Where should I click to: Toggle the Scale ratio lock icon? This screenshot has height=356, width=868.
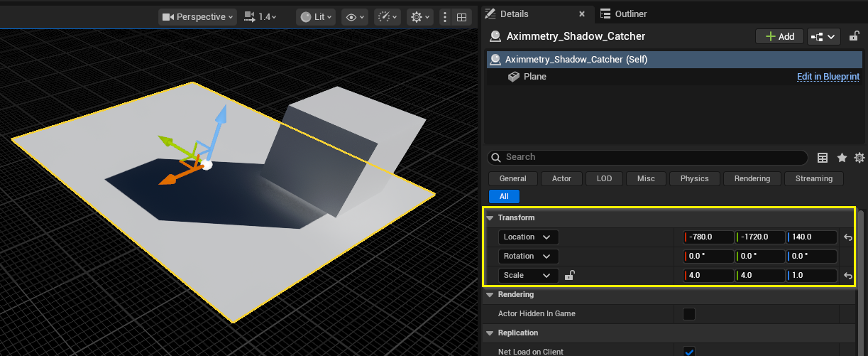(x=569, y=276)
